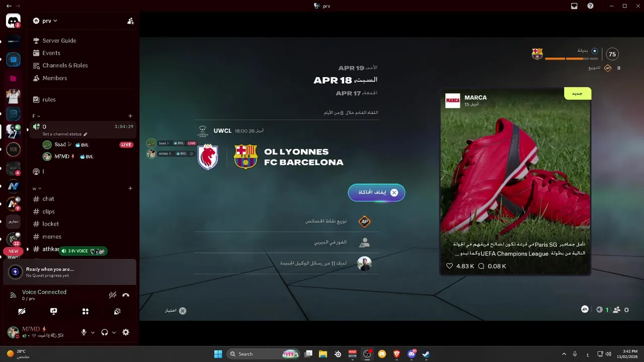Image resolution: width=644 pixels, height=362 pixels.
Task: Click the comments icon on MARCA post
Action: click(x=481, y=266)
